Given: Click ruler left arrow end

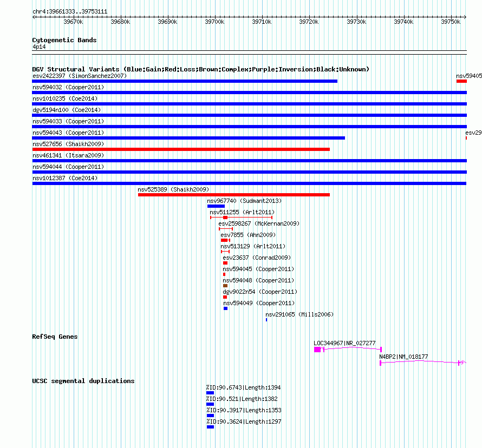Looking at the screenshot, I should (34, 17).
